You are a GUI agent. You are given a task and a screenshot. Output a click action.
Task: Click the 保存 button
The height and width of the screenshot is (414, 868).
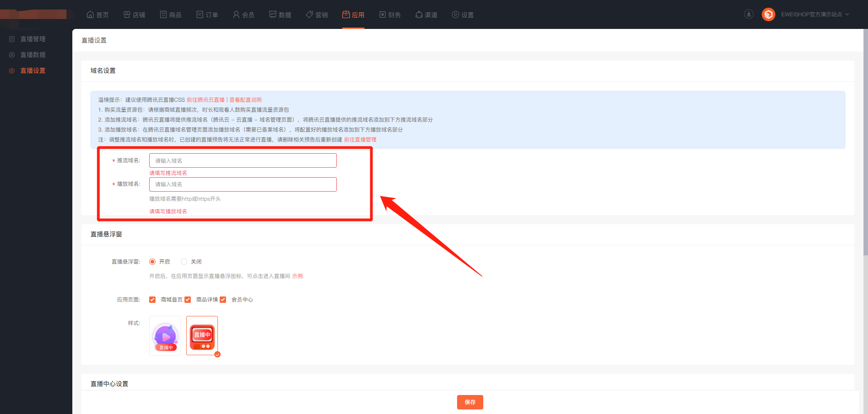click(470, 402)
